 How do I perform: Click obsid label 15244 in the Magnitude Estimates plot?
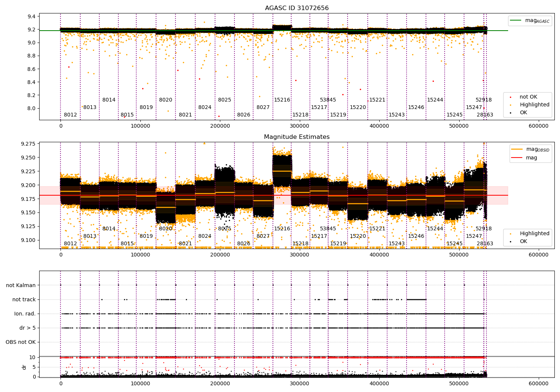pyautogui.click(x=435, y=229)
